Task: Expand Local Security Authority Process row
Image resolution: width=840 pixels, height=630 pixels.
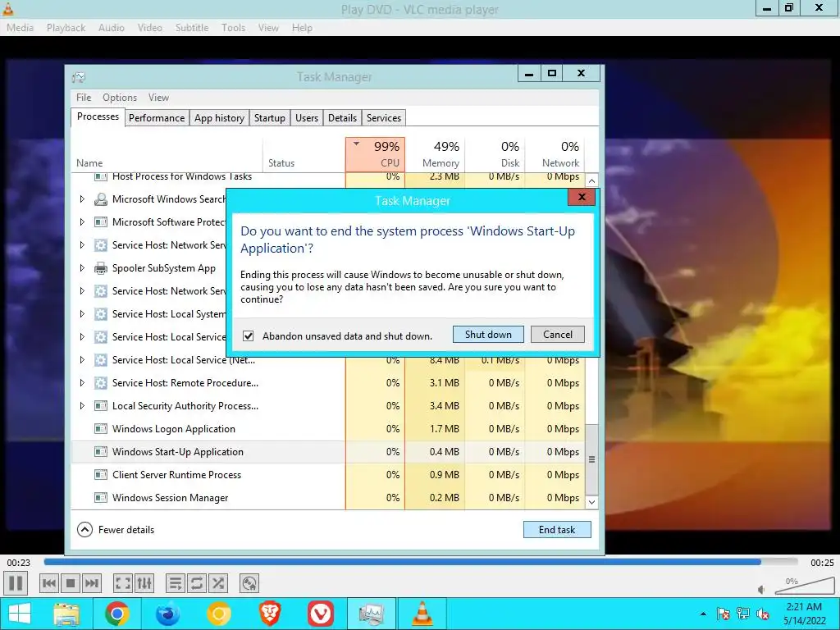Action: point(82,405)
